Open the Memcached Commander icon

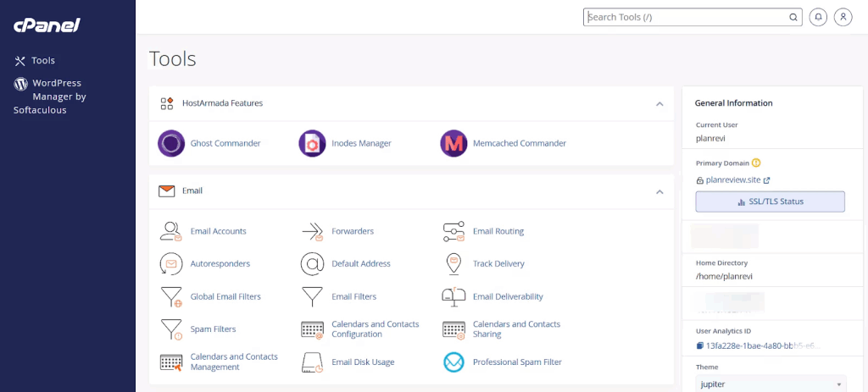click(x=453, y=144)
